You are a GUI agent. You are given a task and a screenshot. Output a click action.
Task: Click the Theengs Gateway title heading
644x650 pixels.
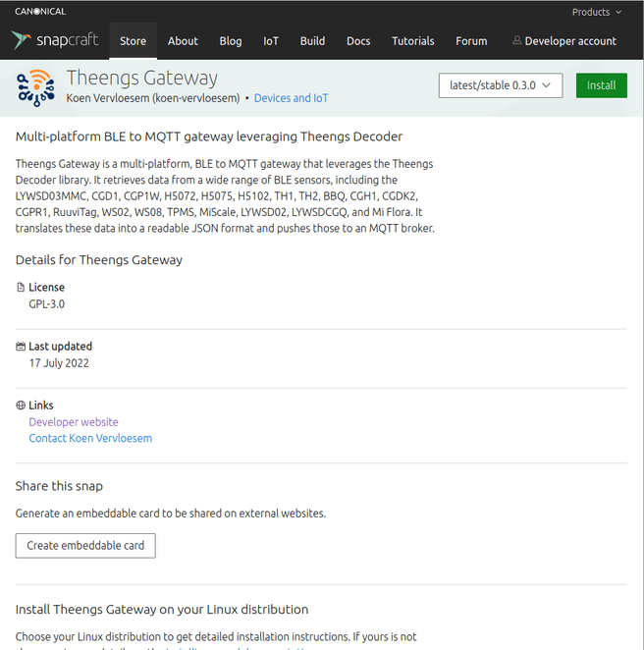pyautogui.click(x=141, y=78)
